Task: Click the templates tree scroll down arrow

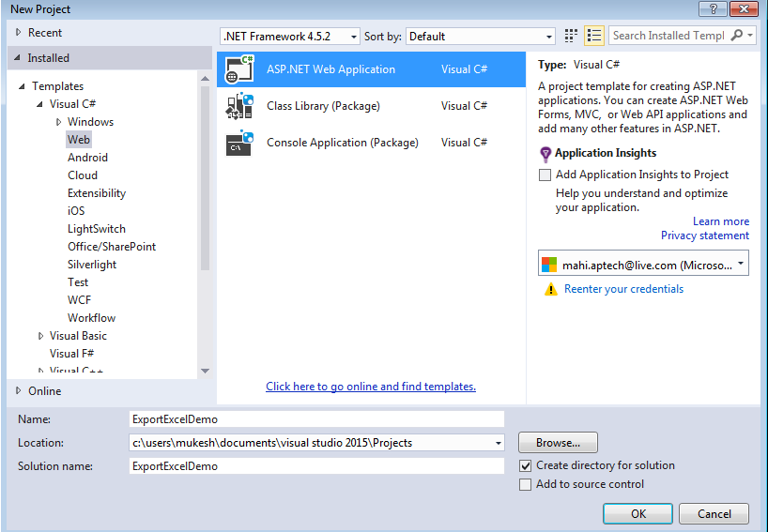Action: point(205,371)
